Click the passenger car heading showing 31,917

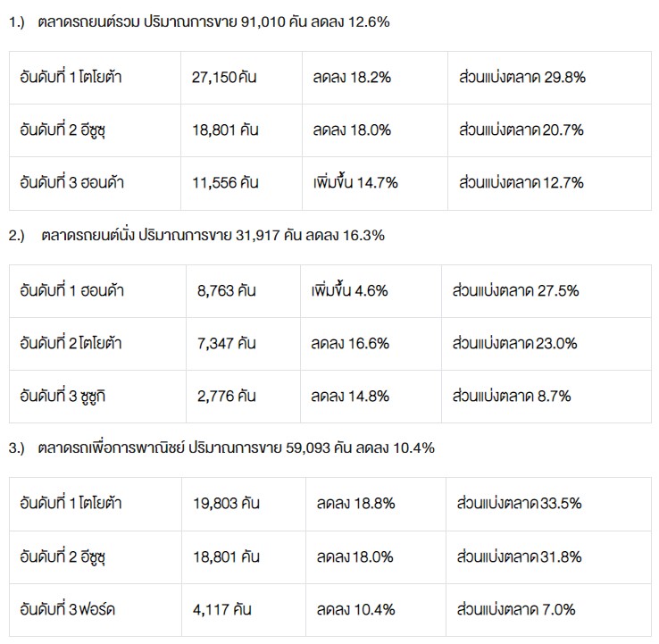[x=213, y=236]
